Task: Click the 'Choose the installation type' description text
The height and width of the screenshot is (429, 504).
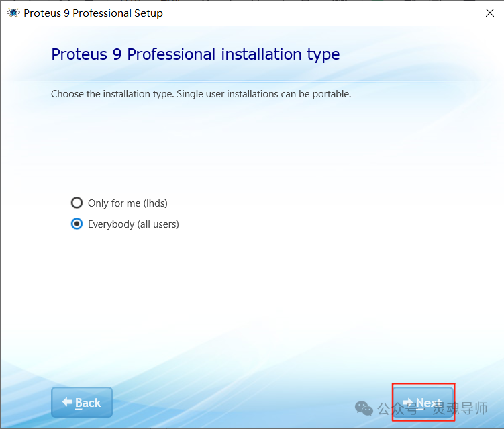Action: pyautogui.click(x=201, y=94)
